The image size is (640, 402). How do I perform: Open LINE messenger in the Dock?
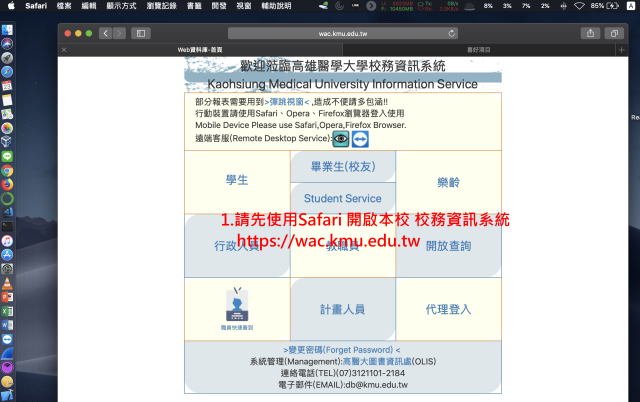[7, 156]
